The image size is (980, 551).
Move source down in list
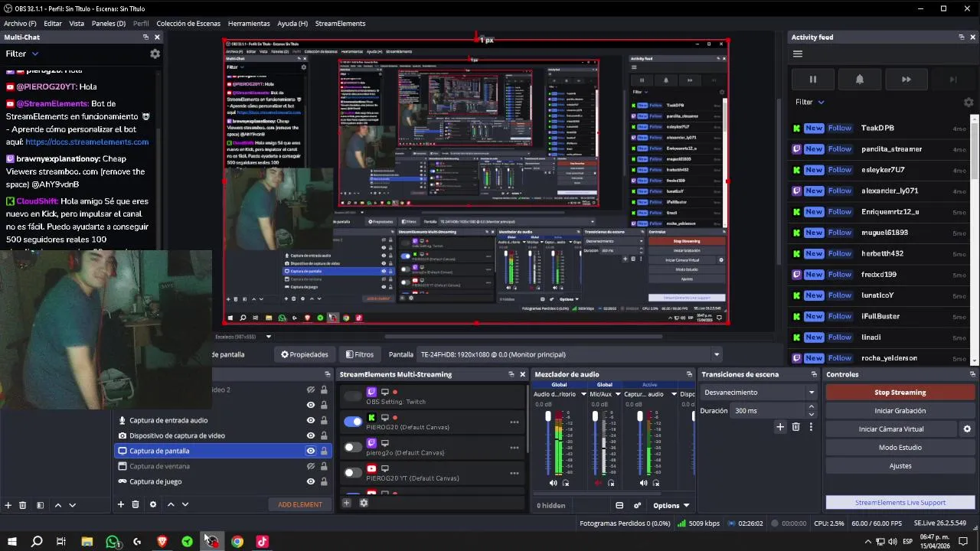tap(185, 504)
